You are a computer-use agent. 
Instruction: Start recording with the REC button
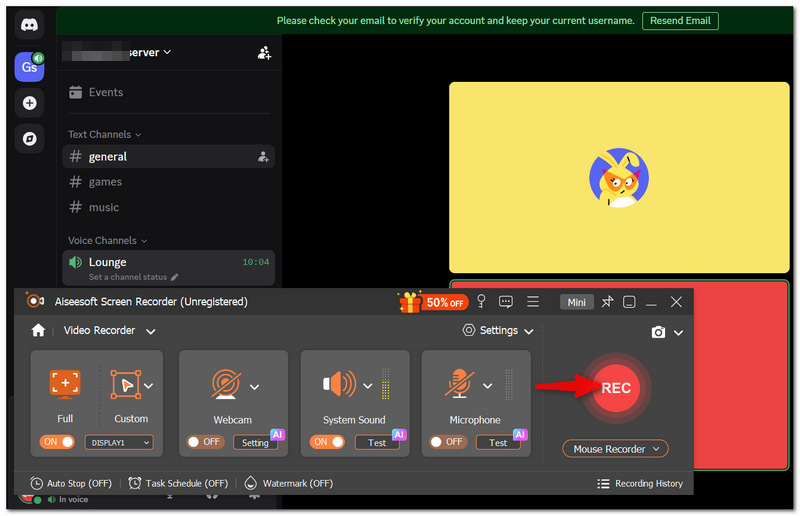pos(616,388)
